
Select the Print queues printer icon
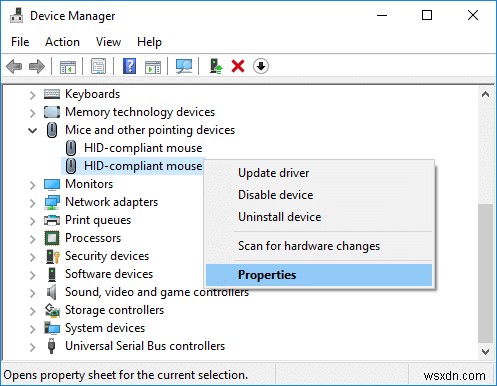pos(52,220)
